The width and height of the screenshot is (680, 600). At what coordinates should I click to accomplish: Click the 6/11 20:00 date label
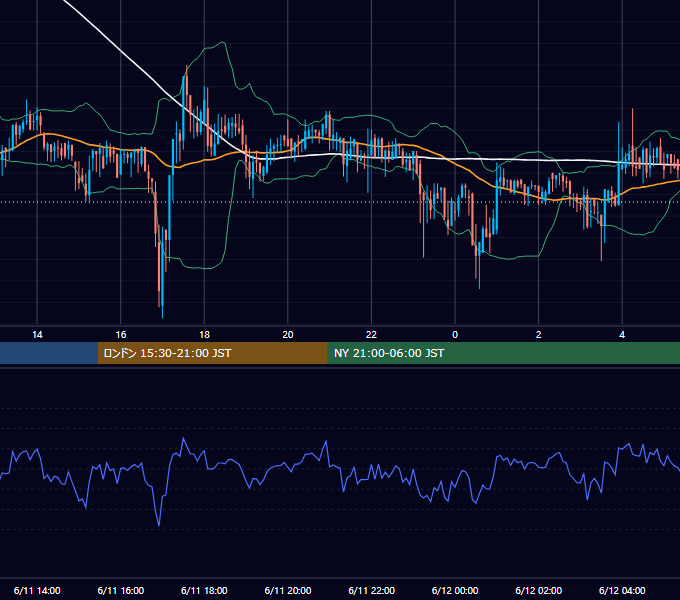(x=288, y=590)
